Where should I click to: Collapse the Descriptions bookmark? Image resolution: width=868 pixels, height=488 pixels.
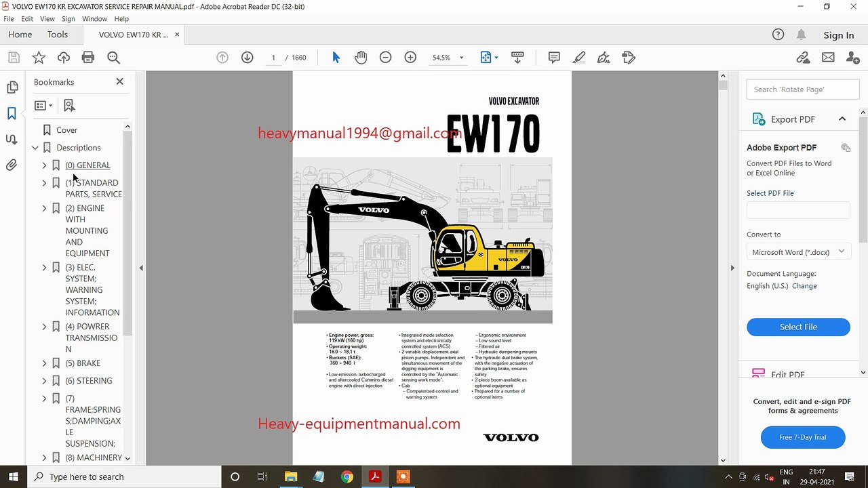coord(35,148)
